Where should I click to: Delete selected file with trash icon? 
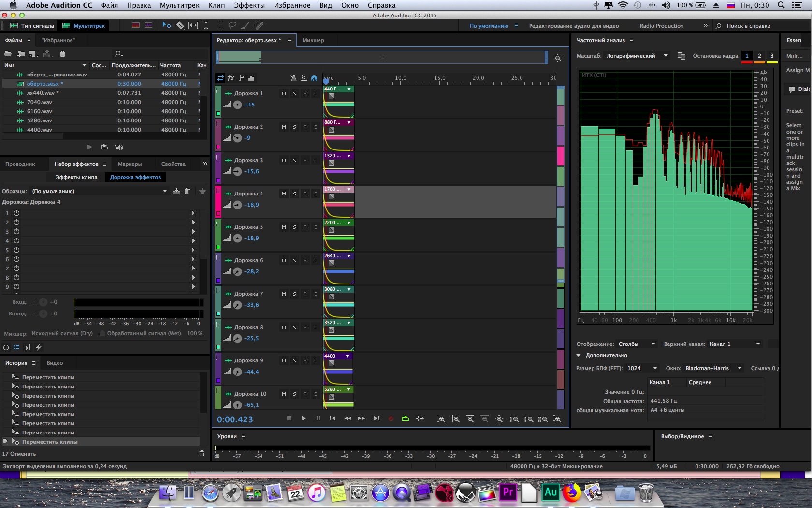click(62, 54)
